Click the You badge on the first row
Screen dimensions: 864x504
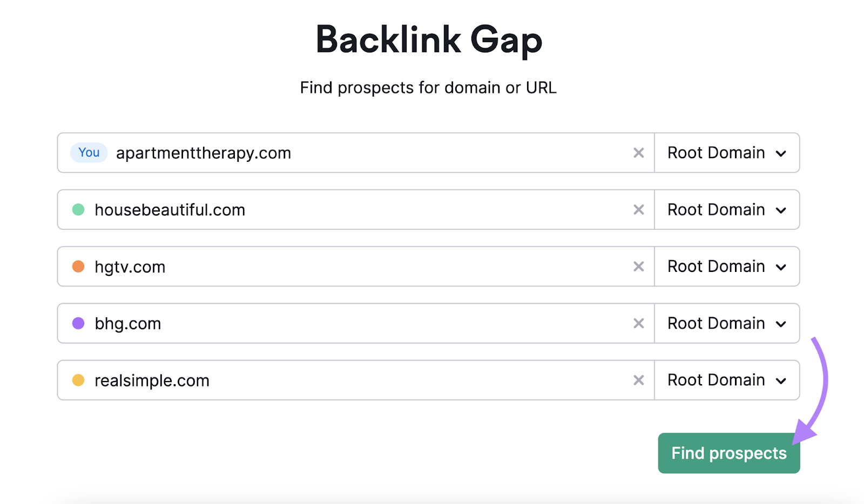pyautogui.click(x=88, y=153)
